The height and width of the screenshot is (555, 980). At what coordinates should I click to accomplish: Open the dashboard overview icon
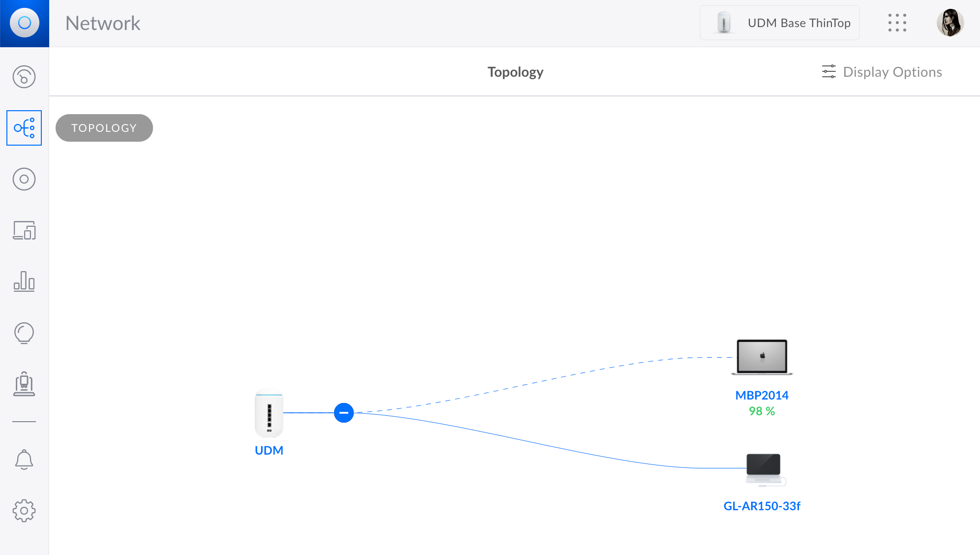pos(24,77)
